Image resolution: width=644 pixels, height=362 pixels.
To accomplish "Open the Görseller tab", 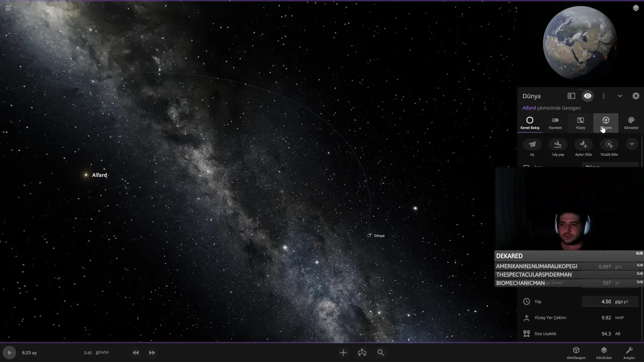I will 631,123.
